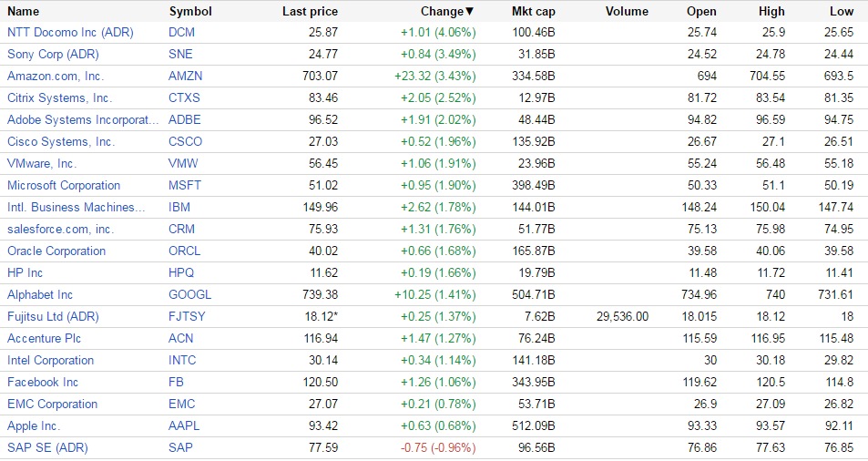Open the Intel Corporation link
Screen dimensions: 868x461
[50, 360]
